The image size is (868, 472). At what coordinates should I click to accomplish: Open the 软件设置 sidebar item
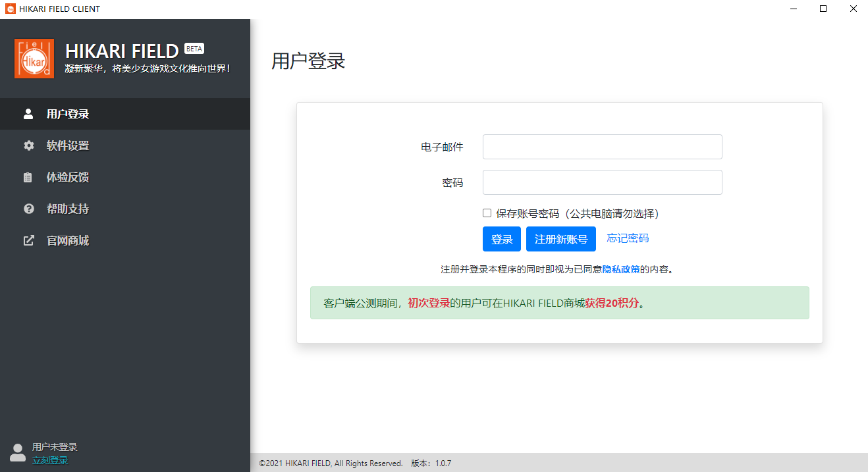click(125, 145)
